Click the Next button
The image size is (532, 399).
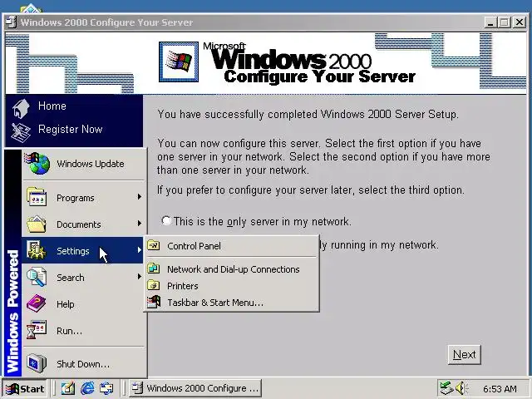pos(464,355)
